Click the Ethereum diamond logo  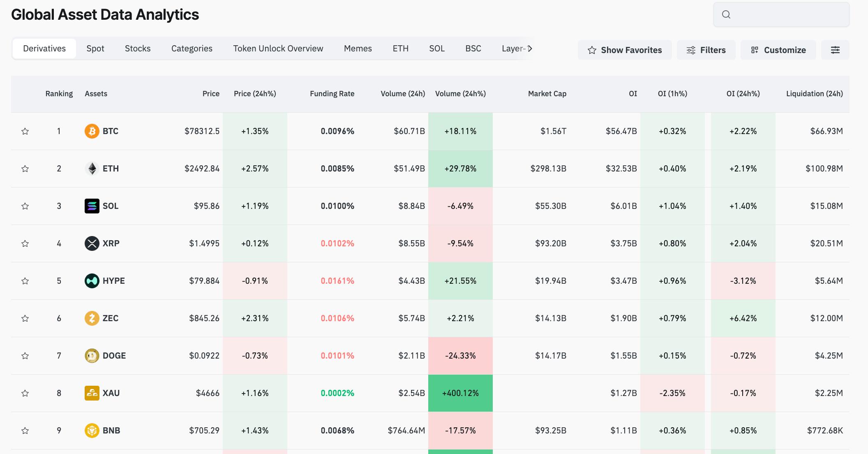(92, 169)
